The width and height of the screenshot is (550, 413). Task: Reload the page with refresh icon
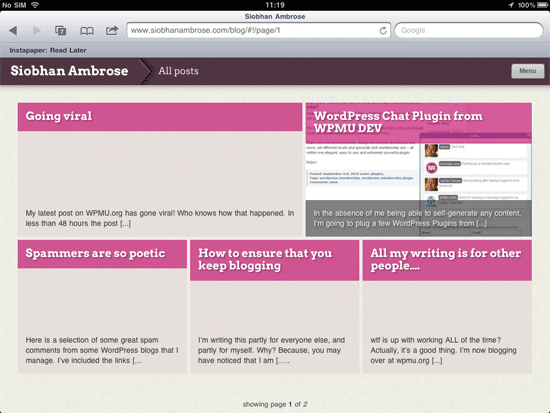[383, 31]
